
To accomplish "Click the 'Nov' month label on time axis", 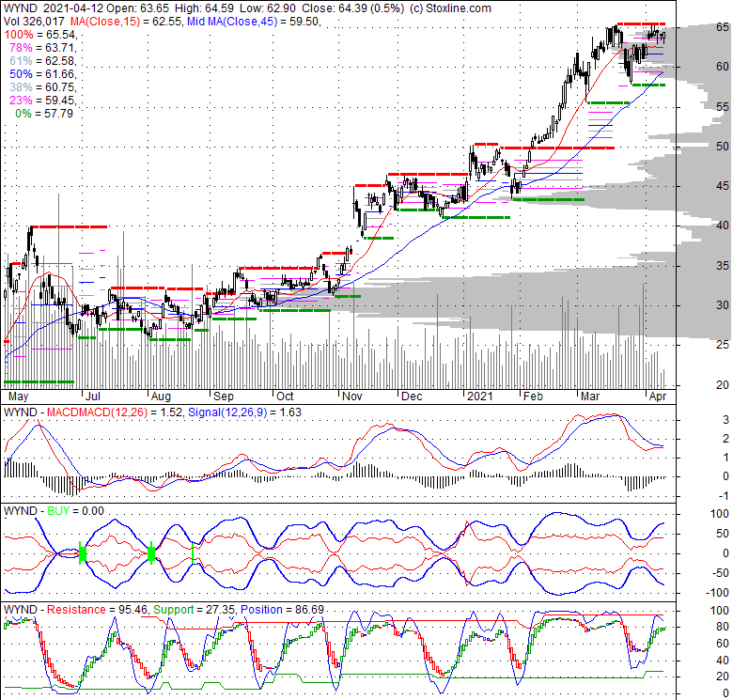I will (x=352, y=397).
